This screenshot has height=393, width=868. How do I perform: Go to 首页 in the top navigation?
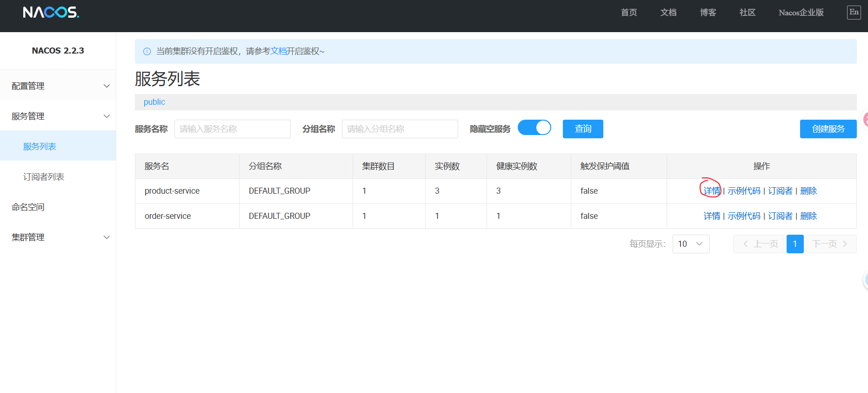[x=629, y=13]
